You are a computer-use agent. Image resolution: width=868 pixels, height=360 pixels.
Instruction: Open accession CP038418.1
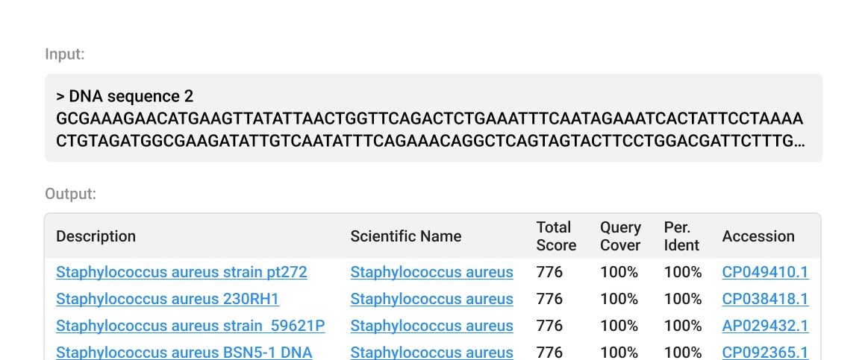coord(765,299)
